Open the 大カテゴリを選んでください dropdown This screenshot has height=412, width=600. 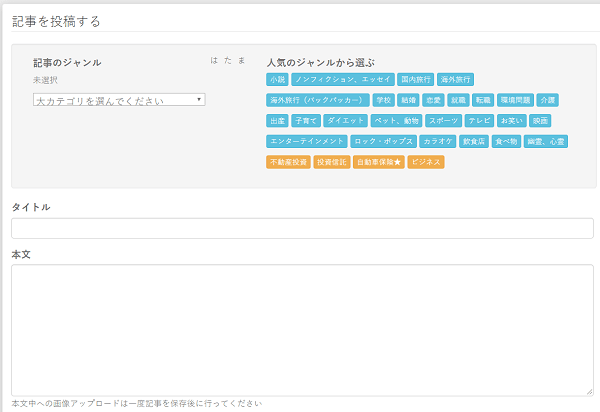(119, 99)
